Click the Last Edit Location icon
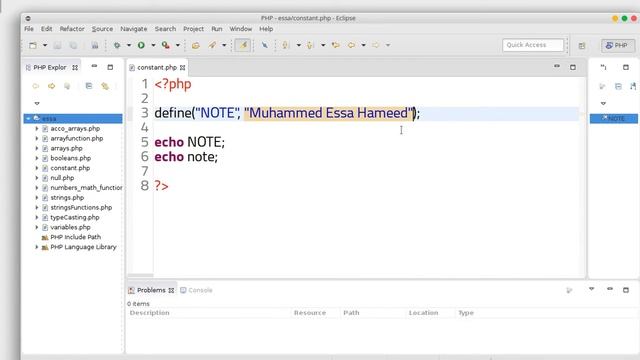 pos(336,45)
